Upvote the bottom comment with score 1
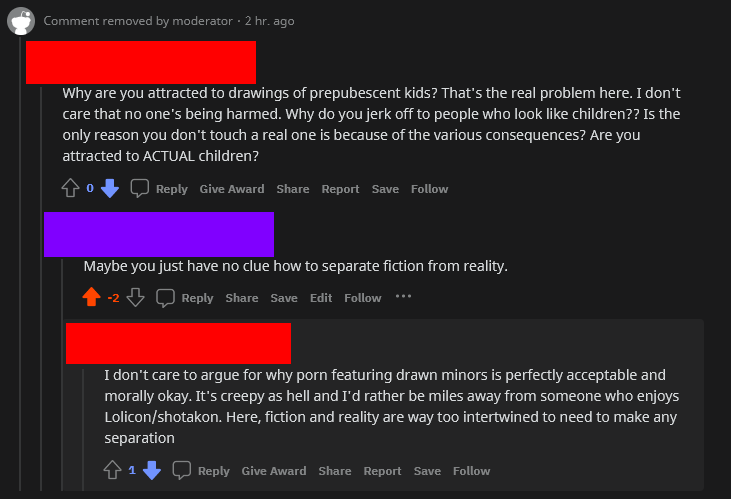 112,470
